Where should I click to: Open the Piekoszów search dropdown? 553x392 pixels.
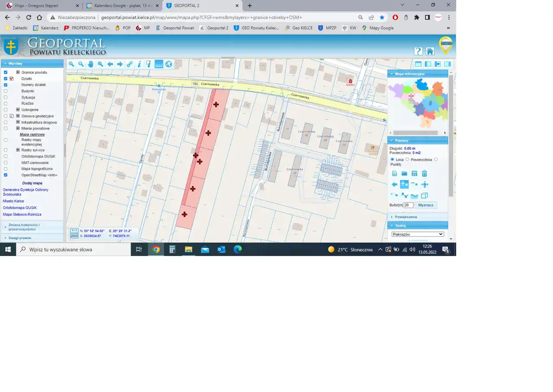point(417,234)
